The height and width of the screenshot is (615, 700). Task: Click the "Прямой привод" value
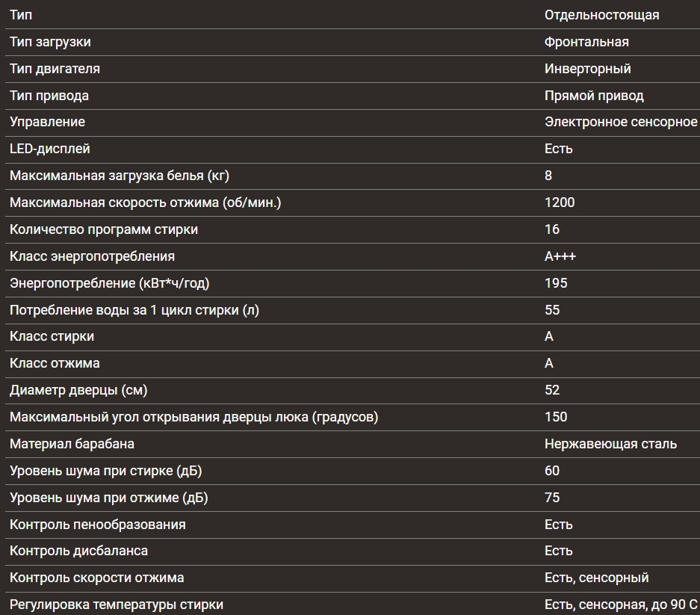point(594,96)
